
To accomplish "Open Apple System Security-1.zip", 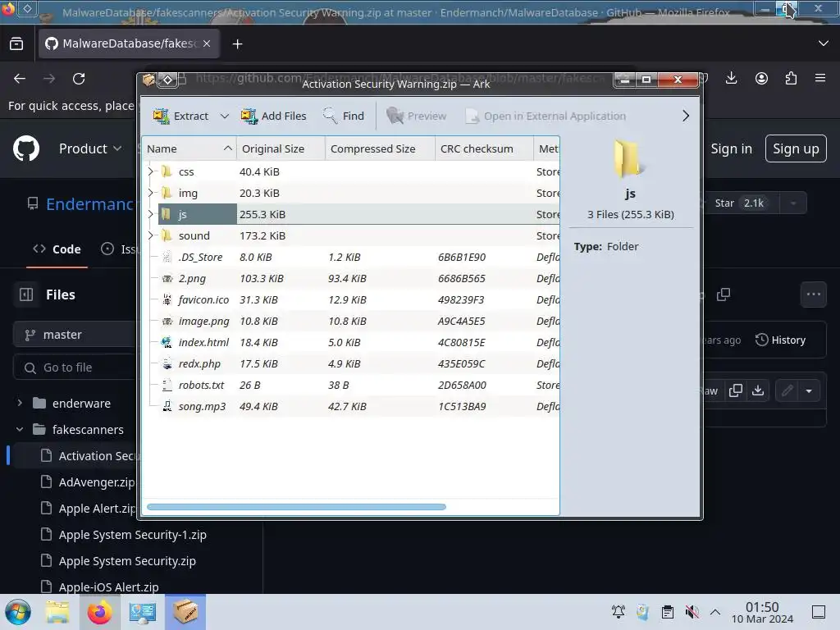I will 132,535.
